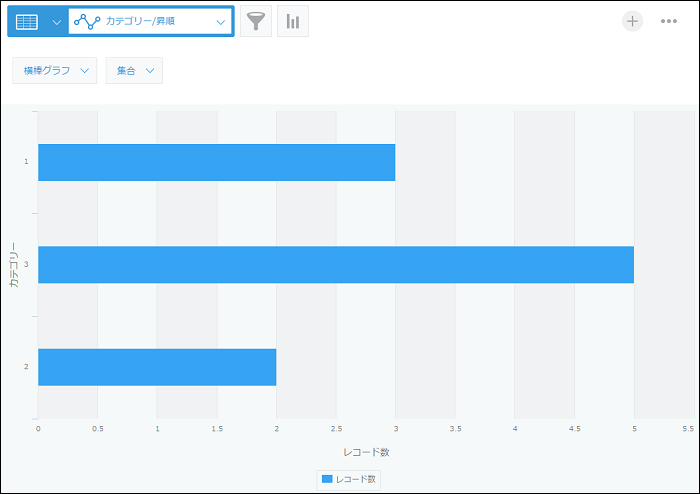
Task: Click the table list view icon
Action: point(27,22)
